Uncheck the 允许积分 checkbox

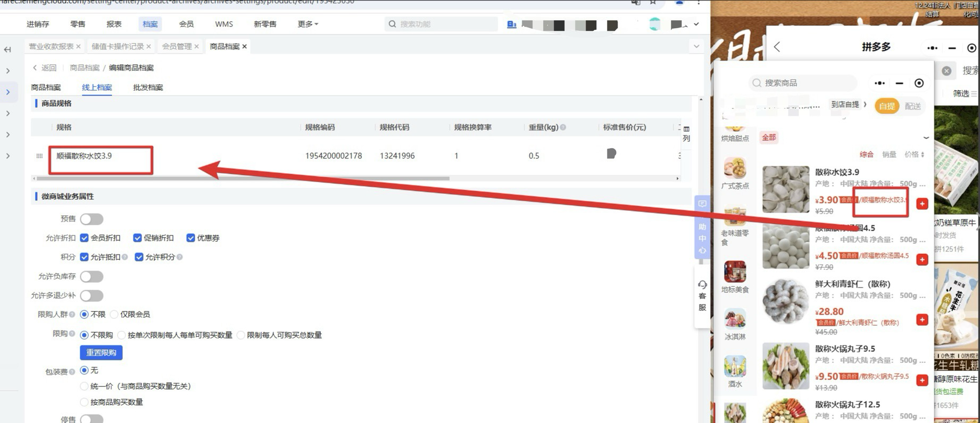(x=139, y=257)
